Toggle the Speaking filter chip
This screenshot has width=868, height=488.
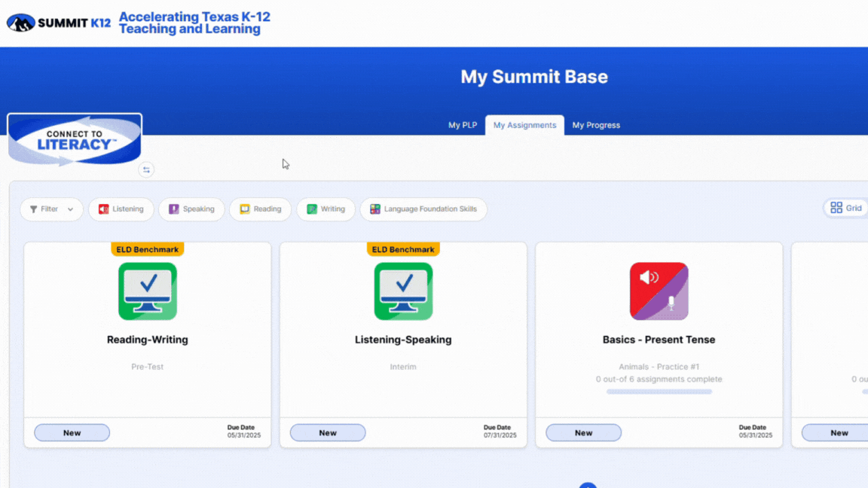tap(191, 209)
